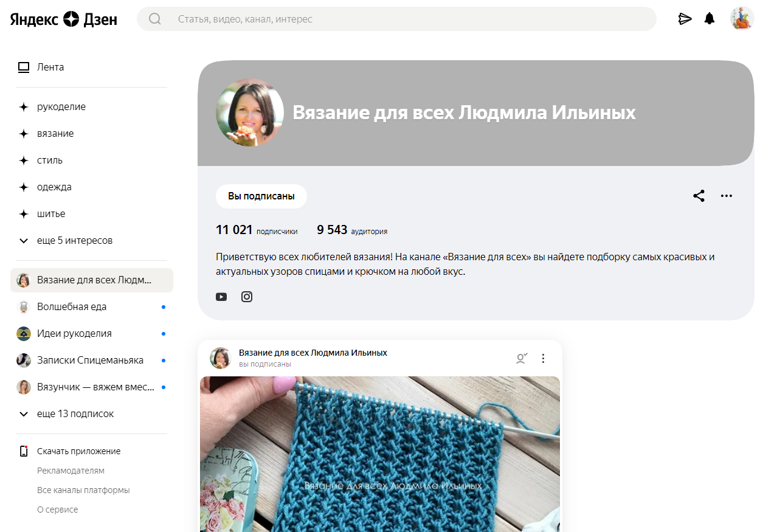Expand 'еще 13 подписок' list
Screen dimensions: 763x532
click(66, 414)
